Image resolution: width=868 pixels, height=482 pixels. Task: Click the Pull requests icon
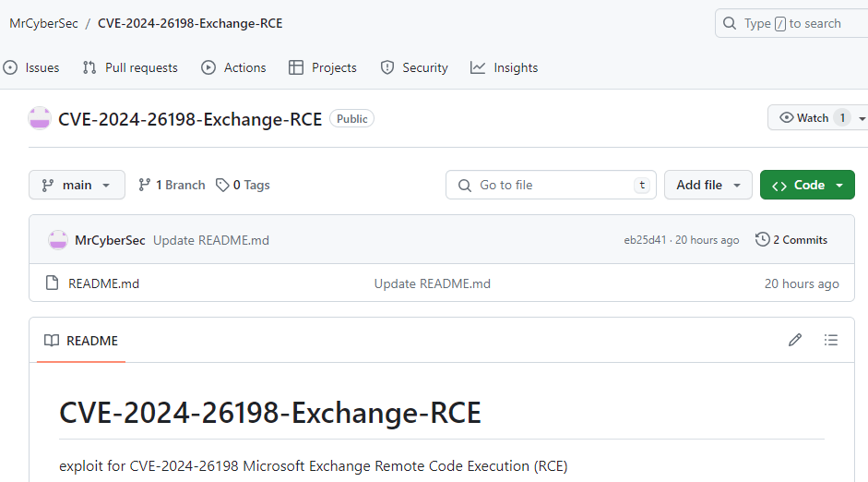pyautogui.click(x=89, y=67)
